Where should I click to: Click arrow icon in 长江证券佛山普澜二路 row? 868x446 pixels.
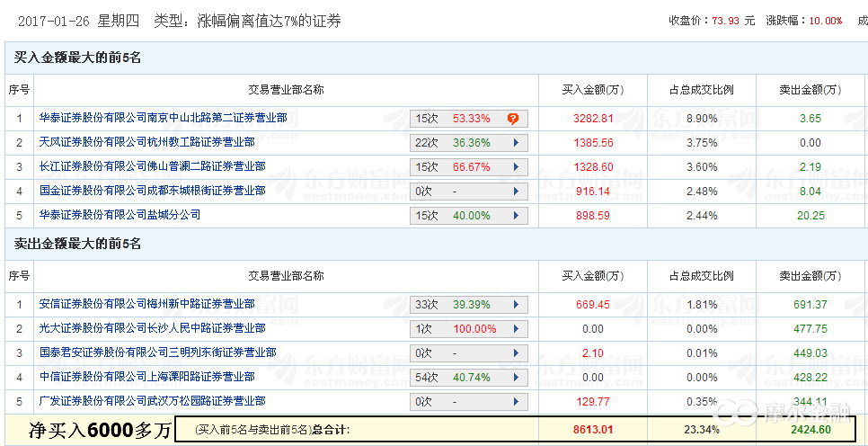(516, 166)
